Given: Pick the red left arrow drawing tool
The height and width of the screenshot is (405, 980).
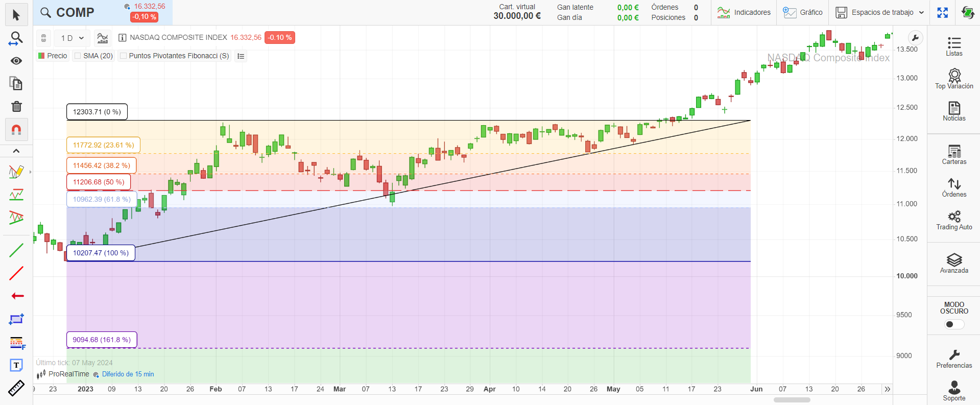Looking at the screenshot, I should 17,296.
